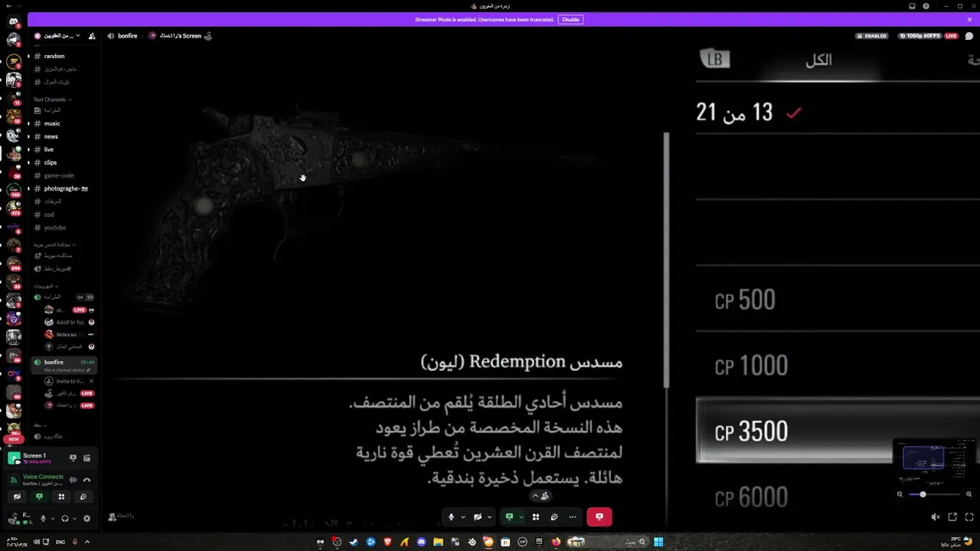
Task: Open camera options arrow in control bar
Action: tap(488, 517)
